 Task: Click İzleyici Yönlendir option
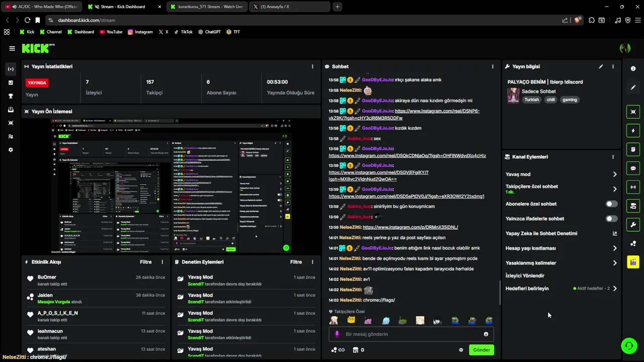click(x=525, y=276)
